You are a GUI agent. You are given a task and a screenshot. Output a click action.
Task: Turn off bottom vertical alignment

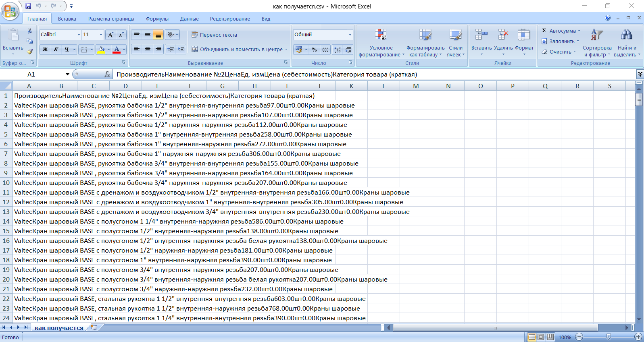pos(158,35)
